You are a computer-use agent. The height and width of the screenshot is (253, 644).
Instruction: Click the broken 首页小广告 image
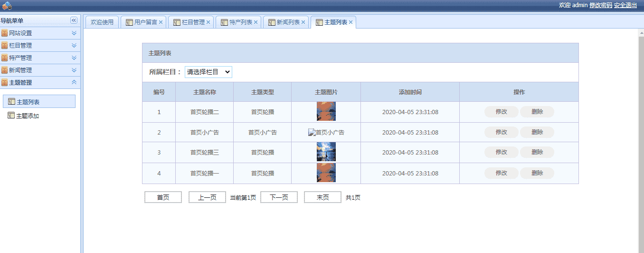326,132
